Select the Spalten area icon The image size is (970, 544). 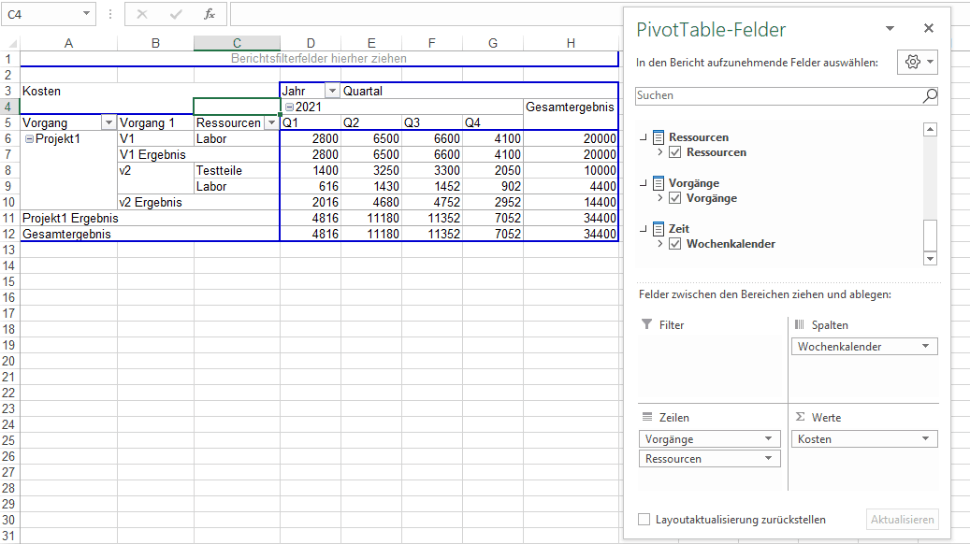tap(799, 324)
